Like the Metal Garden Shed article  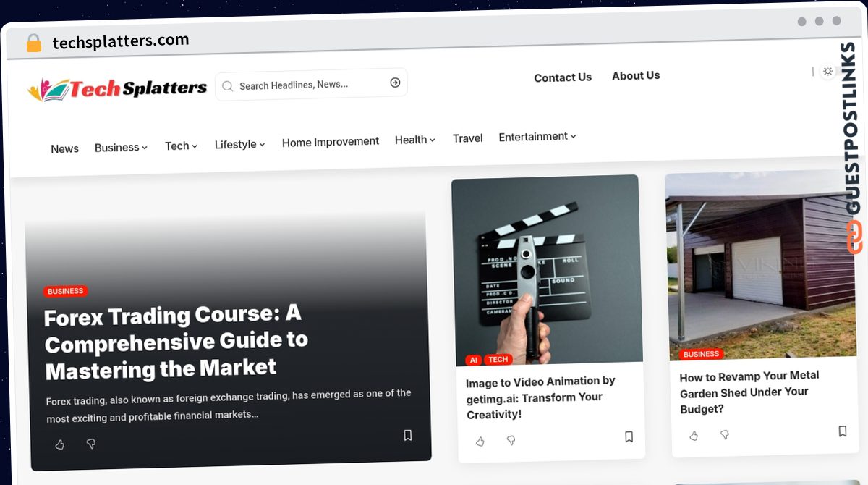point(694,436)
